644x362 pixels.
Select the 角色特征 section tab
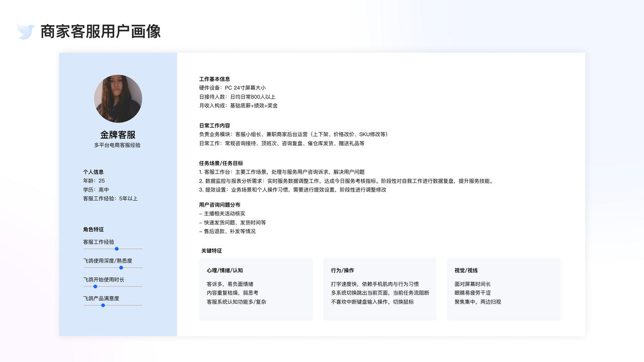tap(95, 229)
